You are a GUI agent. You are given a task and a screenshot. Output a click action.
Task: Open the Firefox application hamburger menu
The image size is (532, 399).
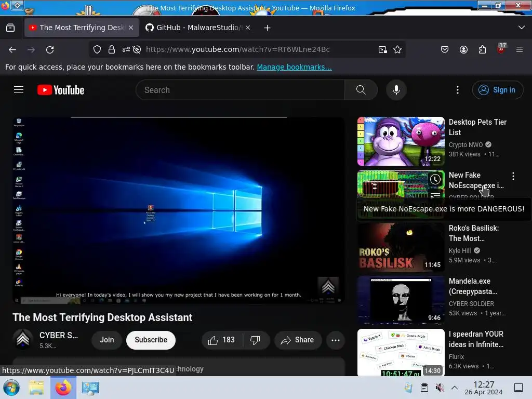coord(520,49)
